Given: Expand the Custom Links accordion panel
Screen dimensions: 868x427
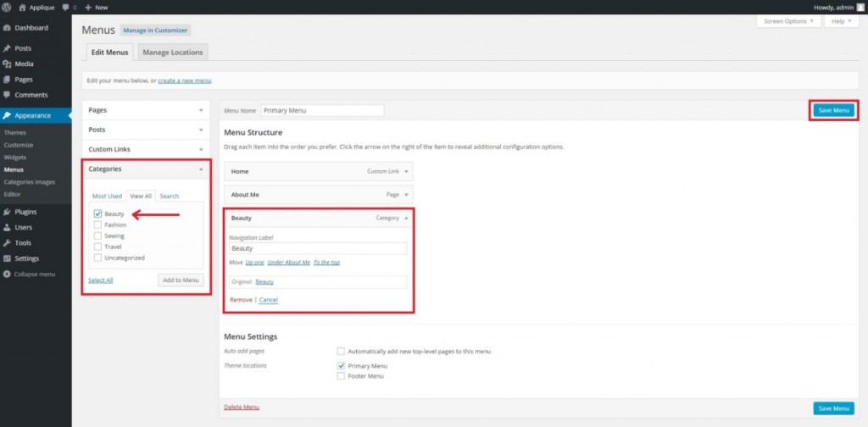Looking at the screenshot, I should (x=146, y=149).
